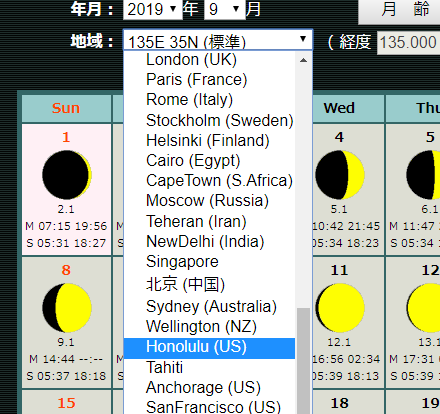Click the 135E 35N region dropdown
Screen dimensions: 440x414
pos(218,40)
